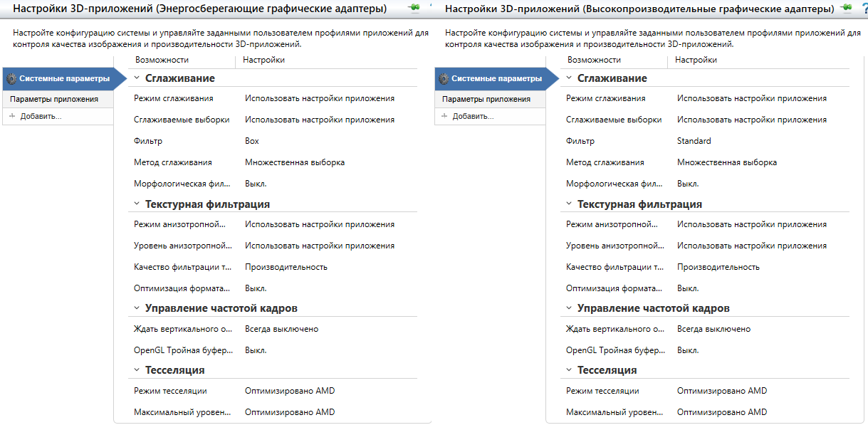The width and height of the screenshot is (868, 425).
Task: Collapse Текстурная фильтрация section in high-performance panel
Action: [x=568, y=204]
